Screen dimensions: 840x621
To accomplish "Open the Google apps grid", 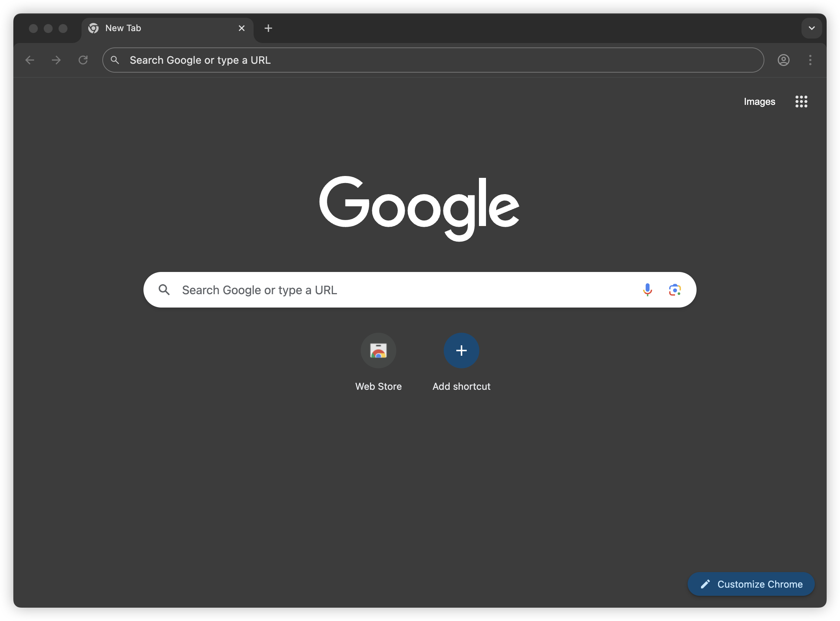I will click(801, 102).
